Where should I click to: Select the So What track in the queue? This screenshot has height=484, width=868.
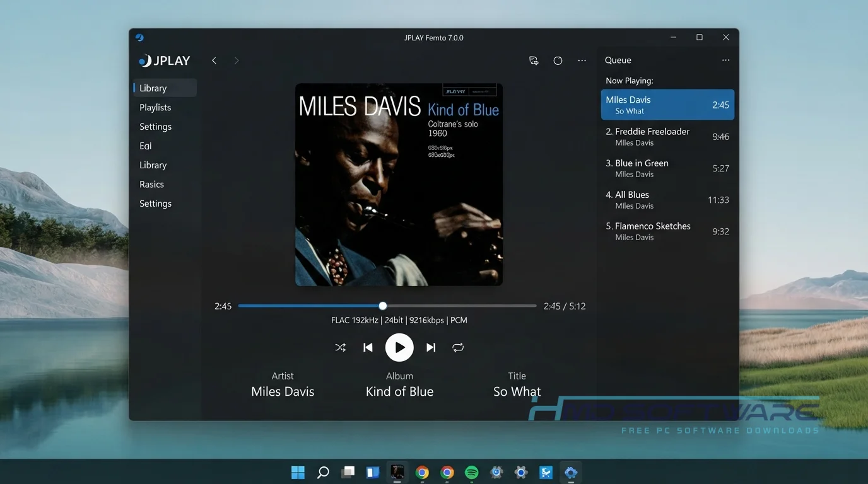667,105
